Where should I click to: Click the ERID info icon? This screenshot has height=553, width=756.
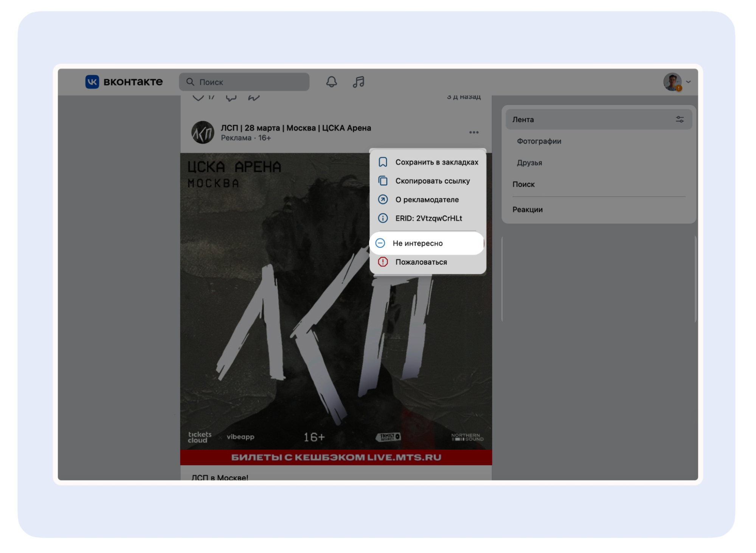(383, 218)
